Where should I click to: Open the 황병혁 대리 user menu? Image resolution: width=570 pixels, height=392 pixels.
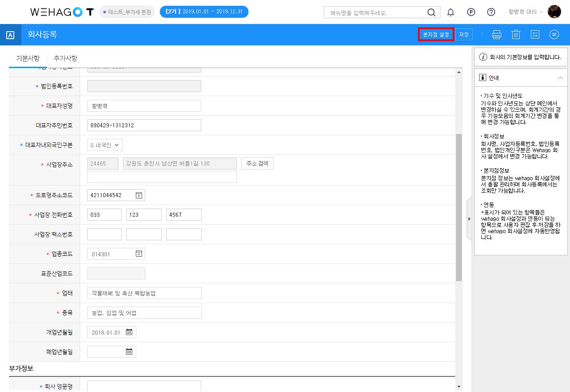pos(525,12)
